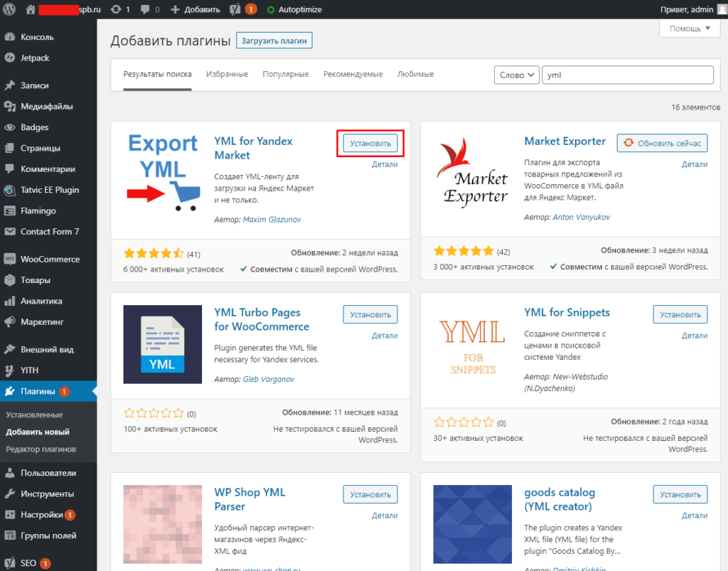Open Badges eye icon in sidebar
The width and height of the screenshot is (728, 571).
coord(10,127)
